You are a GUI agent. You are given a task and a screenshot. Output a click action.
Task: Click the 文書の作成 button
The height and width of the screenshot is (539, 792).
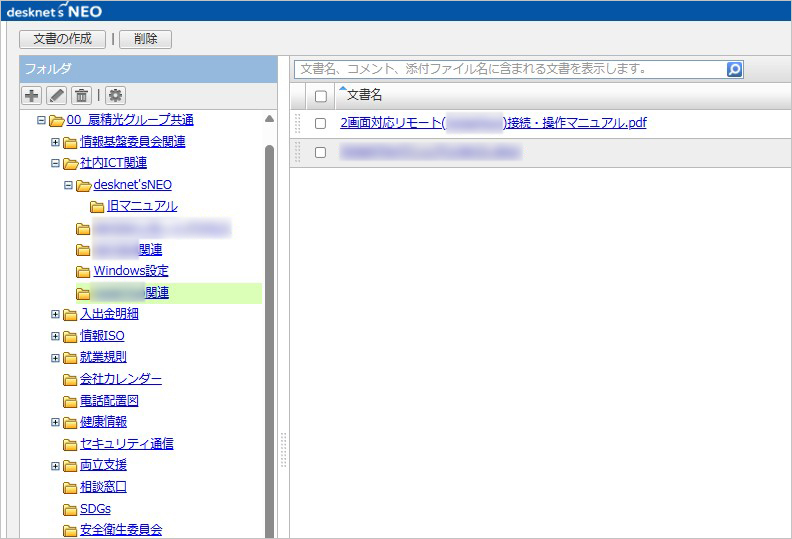pyautogui.click(x=62, y=39)
